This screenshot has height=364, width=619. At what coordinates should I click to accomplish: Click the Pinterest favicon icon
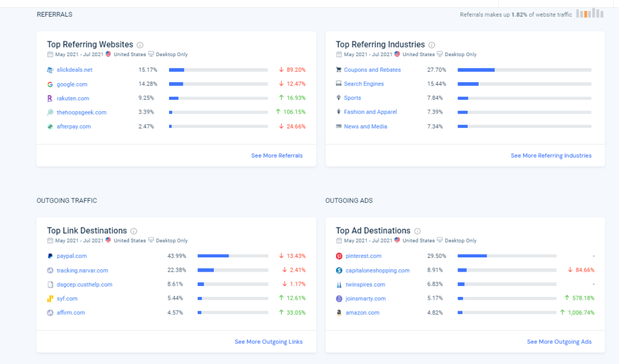click(x=339, y=256)
